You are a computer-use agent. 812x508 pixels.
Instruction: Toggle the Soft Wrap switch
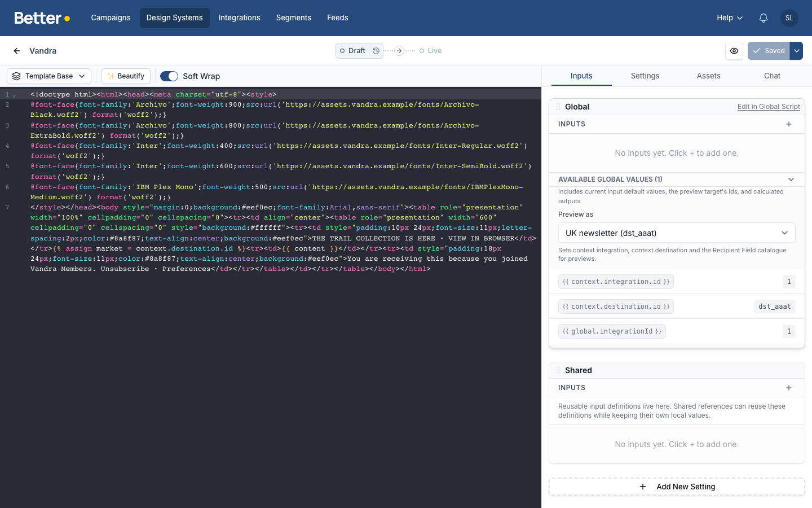pyautogui.click(x=169, y=76)
